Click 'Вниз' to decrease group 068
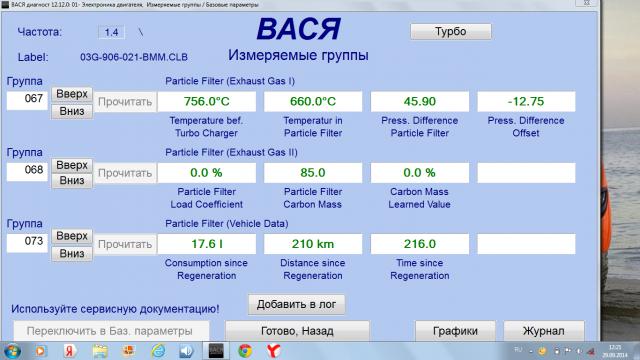 click(x=72, y=180)
